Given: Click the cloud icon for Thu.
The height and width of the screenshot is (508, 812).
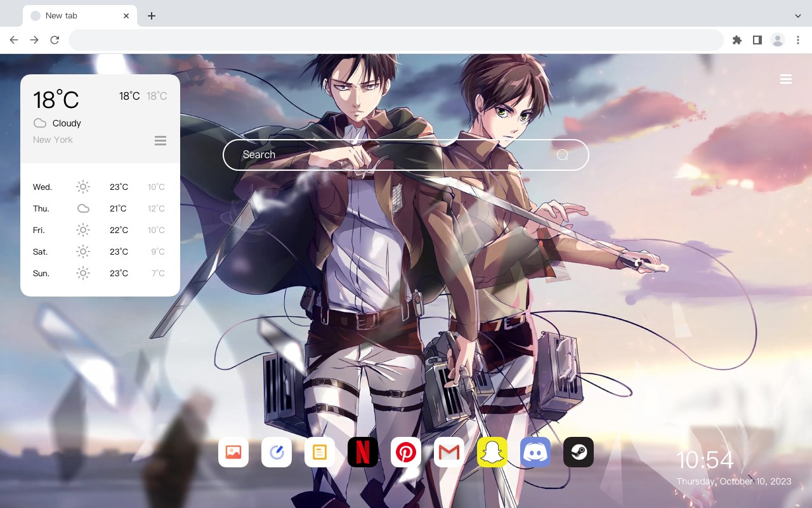Looking at the screenshot, I should [x=83, y=208].
